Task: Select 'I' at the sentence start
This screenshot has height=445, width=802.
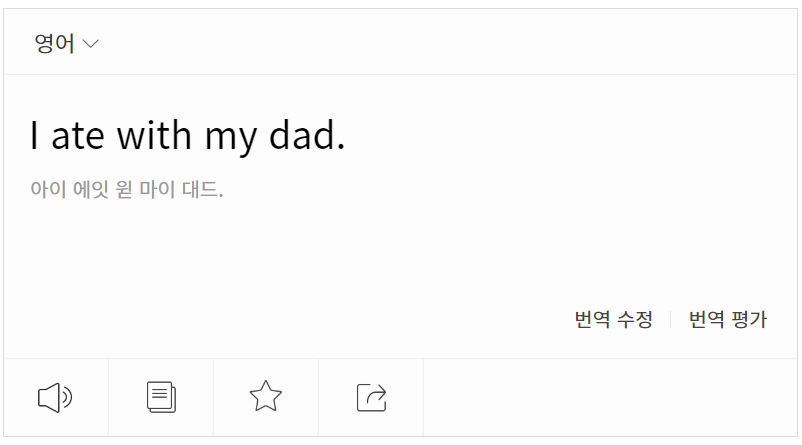Action: click(34, 136)
